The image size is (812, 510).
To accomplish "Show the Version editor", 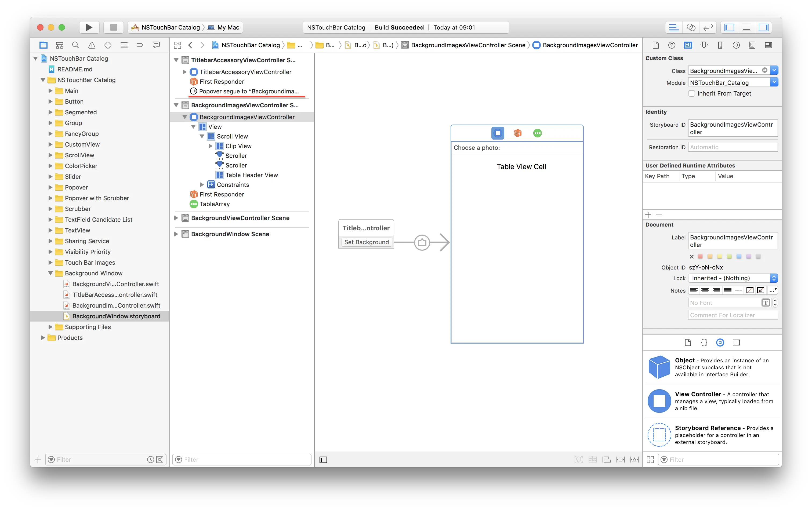I will point(708,27).
